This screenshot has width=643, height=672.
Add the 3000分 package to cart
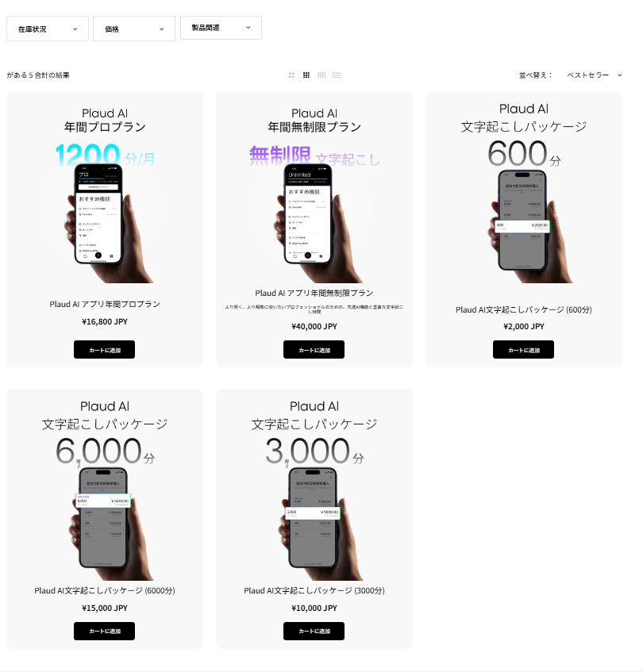[314, 631]
